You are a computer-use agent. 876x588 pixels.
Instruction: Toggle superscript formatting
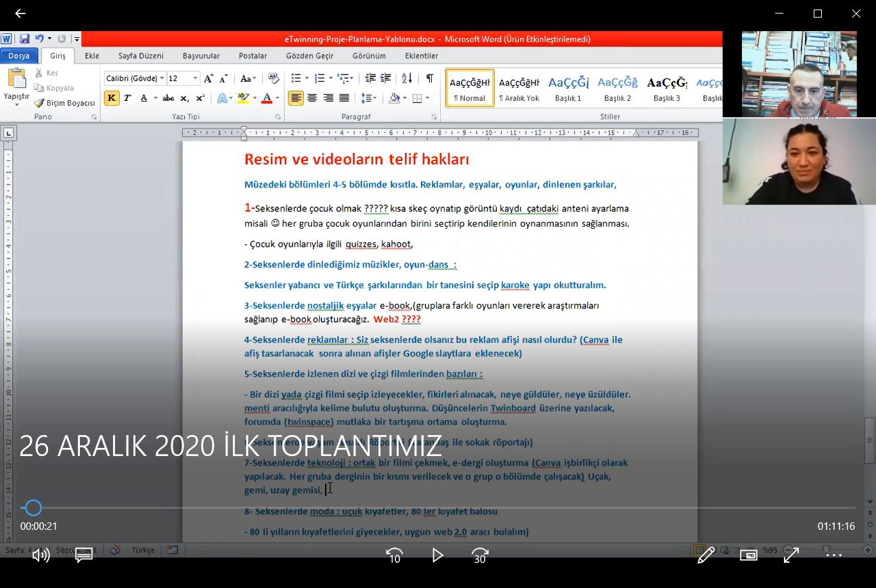tap(200, 98)
